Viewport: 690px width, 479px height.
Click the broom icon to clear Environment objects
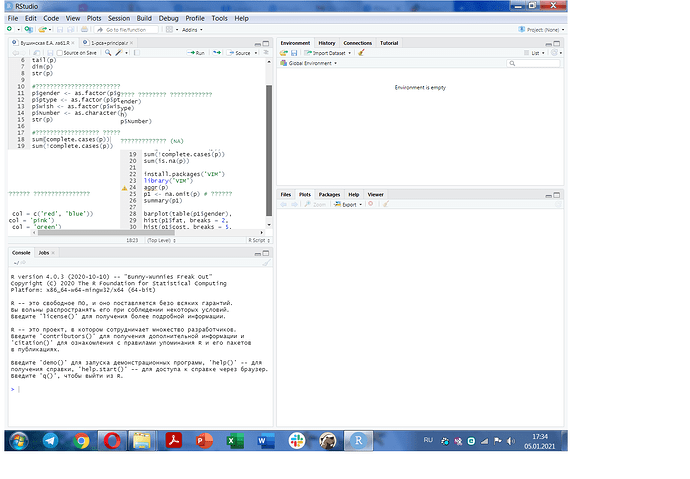[x=361, y=53]
